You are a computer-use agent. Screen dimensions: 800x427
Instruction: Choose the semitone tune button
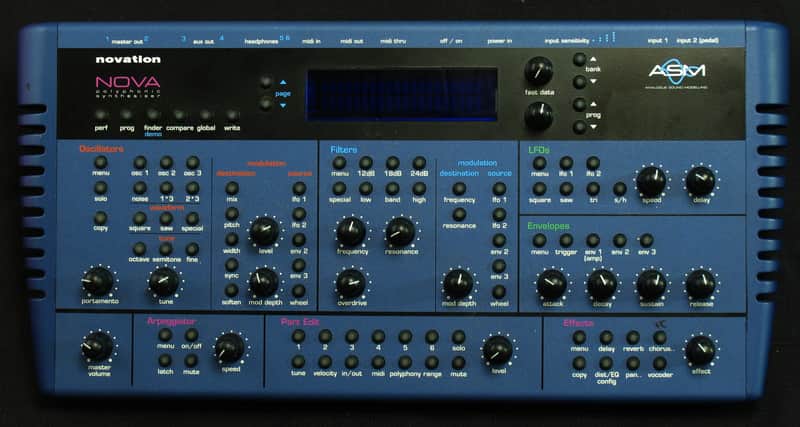166,249
